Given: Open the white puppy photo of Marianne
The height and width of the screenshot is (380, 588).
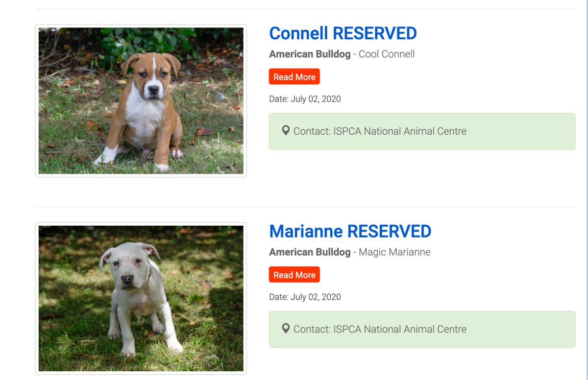Looking at the screenshot, I should [141, 298].
